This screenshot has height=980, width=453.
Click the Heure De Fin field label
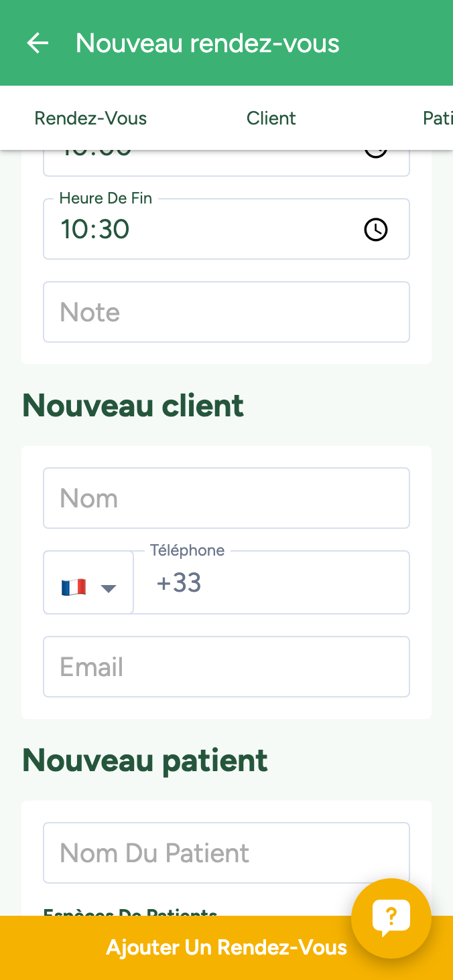[x=106, y=198]
